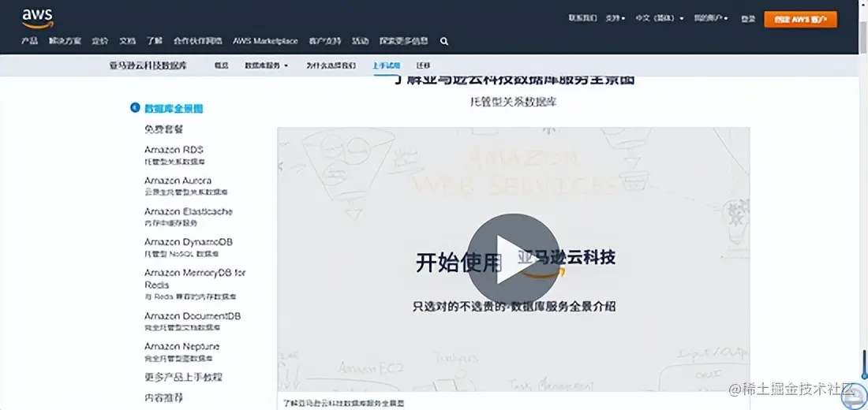The image size is (868, 410).
Task: Open the 解决方案 menu
Action: pos(65,41)
